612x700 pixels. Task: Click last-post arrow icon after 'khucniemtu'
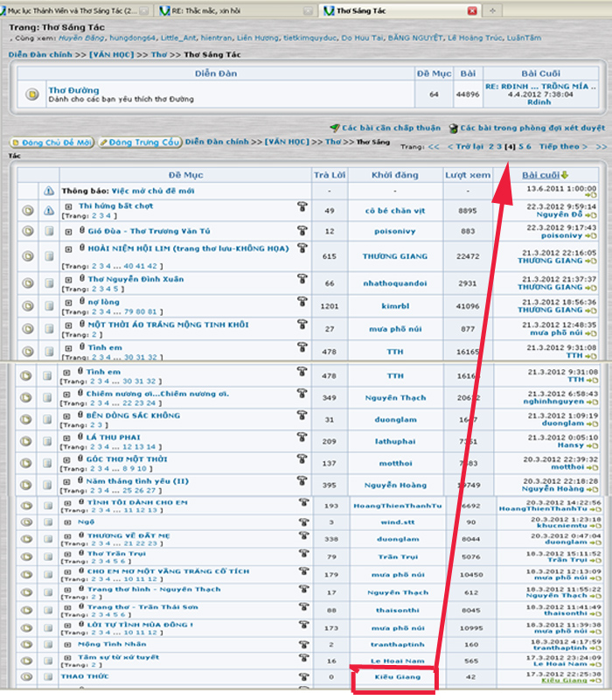595,526
